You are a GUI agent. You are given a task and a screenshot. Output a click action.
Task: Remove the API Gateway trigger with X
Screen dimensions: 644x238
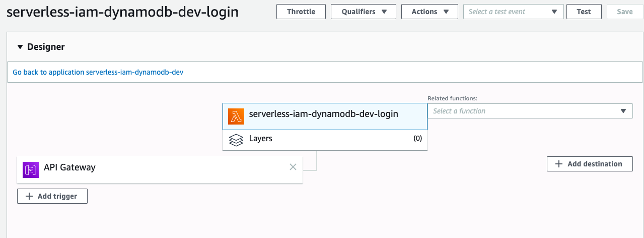coord(293,167)
